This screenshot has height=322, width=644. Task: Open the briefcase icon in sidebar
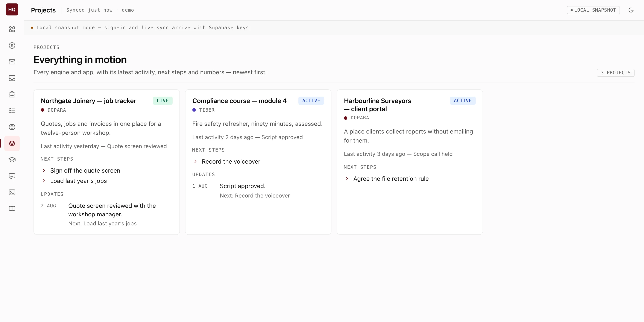[12, 94]
